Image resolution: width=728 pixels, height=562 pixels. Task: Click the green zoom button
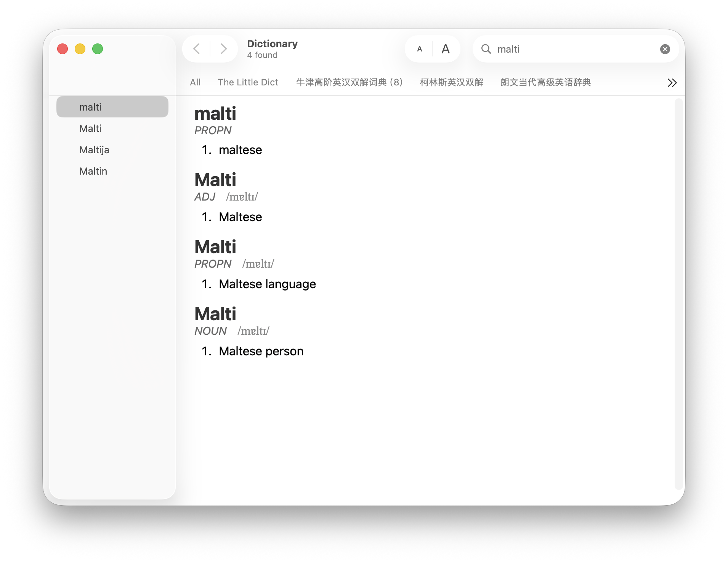pos(97,49)
